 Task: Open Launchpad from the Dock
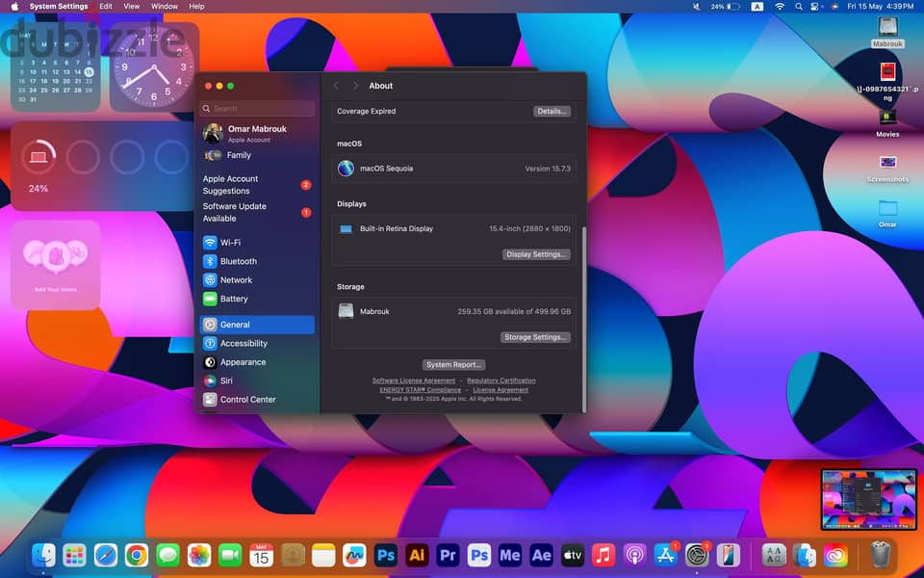pos(75,555)
